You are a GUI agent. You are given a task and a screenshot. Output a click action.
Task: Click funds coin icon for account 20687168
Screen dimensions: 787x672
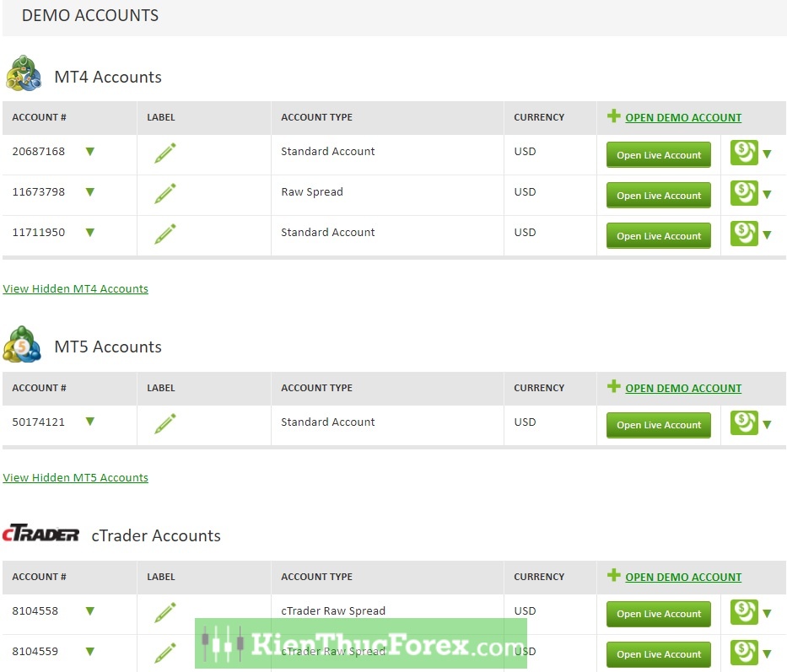tap(744, 153)
